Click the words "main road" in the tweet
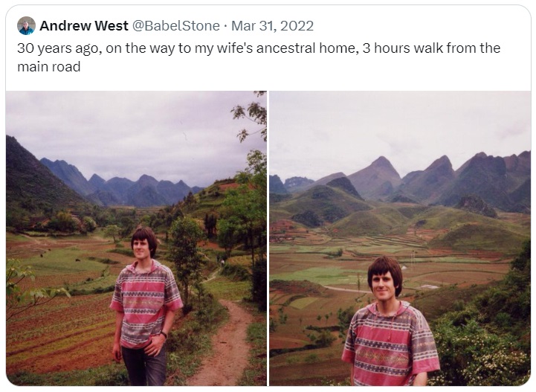536x392 pixels. [x=49, y=67]
